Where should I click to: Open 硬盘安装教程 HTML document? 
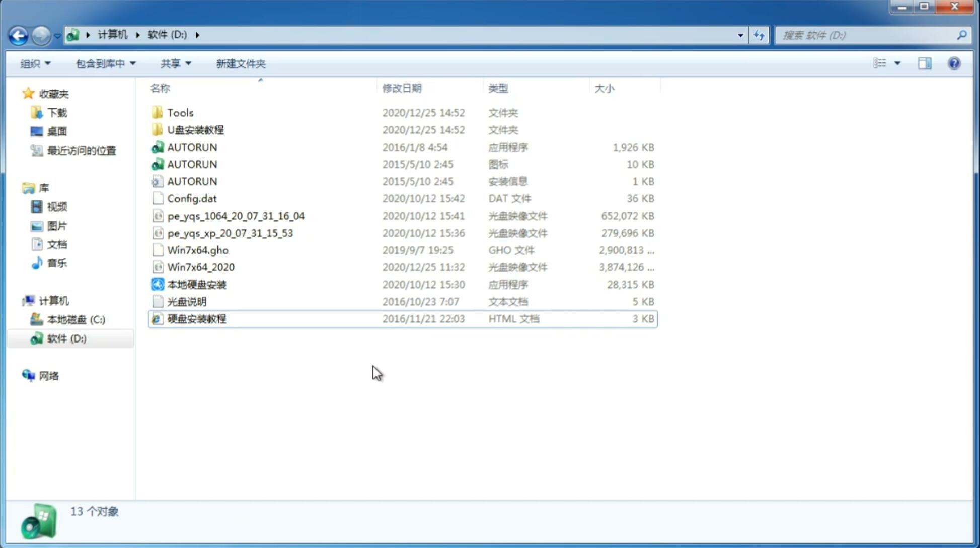[196, 318]
